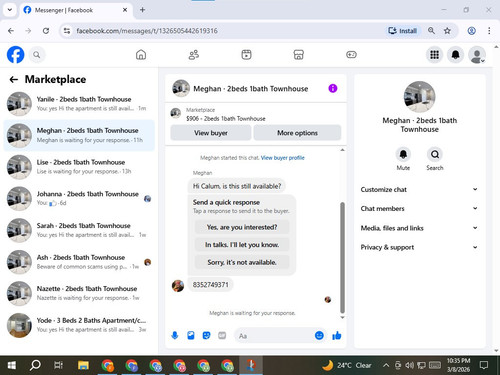Image resolution: width=500 pixels, height=375 pixels.
Task: Open Facebook search magnifier icon
Action: tap(37, 55)
